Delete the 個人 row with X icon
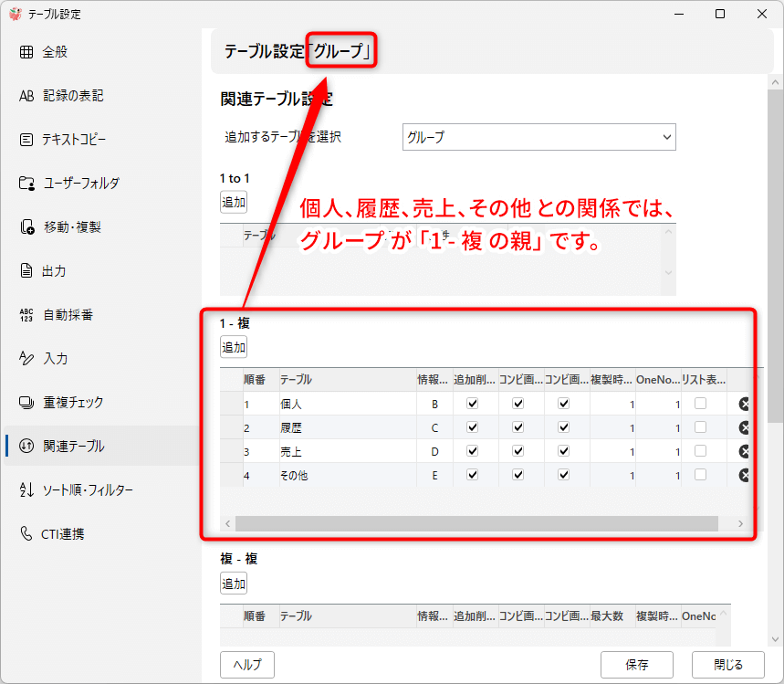The width and height of the screenshot is (784, 684). 744,405
